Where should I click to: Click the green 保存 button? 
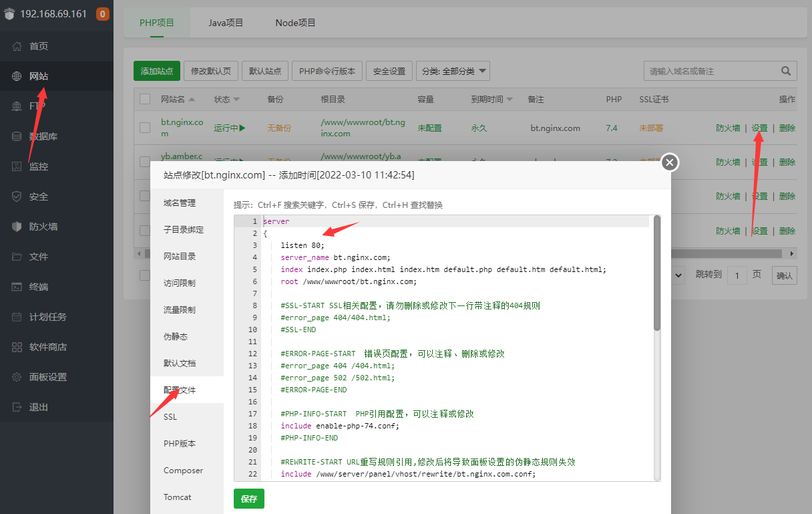[249, 499]
